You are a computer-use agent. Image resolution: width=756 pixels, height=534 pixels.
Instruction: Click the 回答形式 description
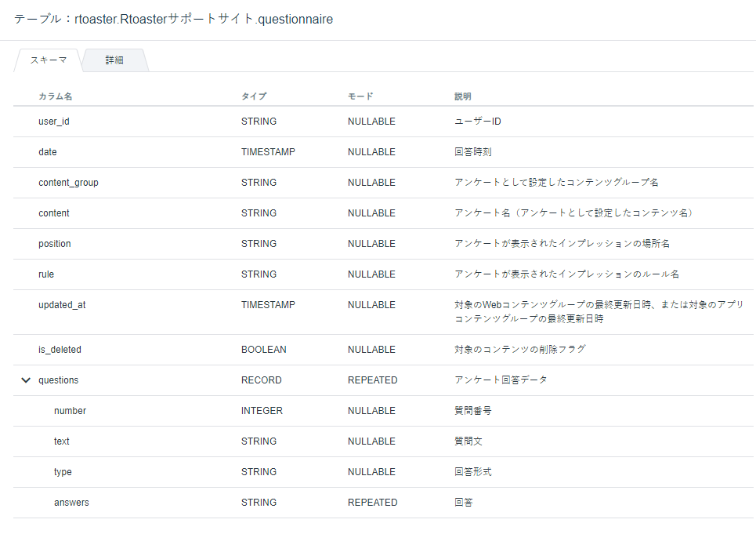[473, 472]
